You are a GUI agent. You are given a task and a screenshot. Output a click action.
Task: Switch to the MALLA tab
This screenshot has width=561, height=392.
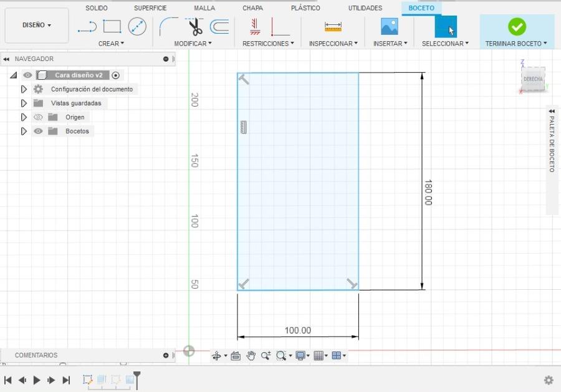tap(204, 8)
